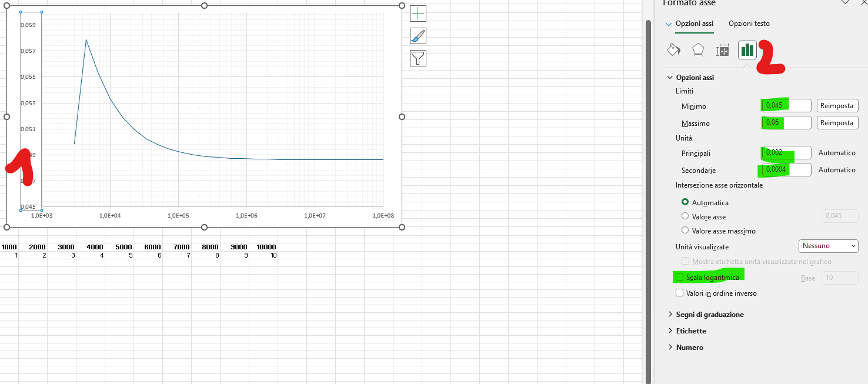Select the Valore asse massimo radio button
868x384 pixels.
pos(685,231)
